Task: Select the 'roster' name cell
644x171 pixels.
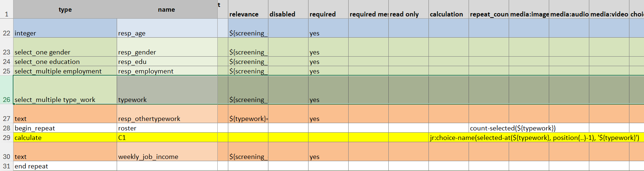Action: click(167, 128)
